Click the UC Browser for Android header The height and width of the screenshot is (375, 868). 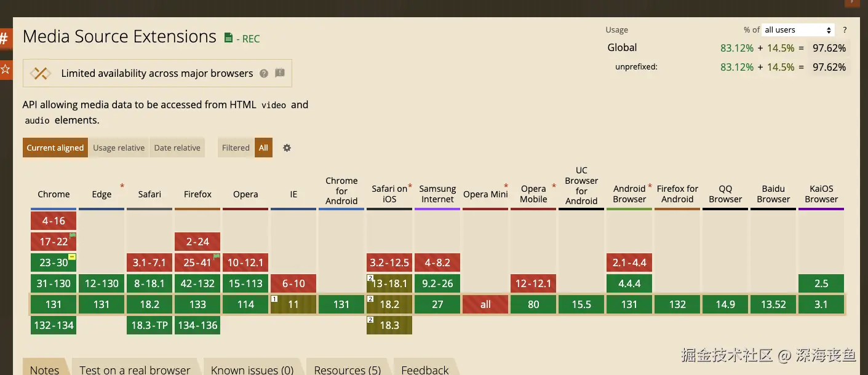(x=581, y=186)
